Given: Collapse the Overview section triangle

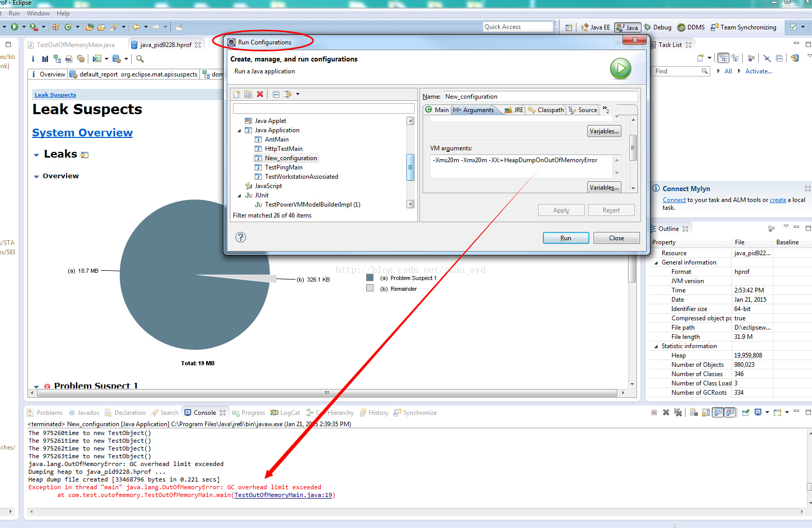Looking at the screenshot, I should [x=36, y=177].
